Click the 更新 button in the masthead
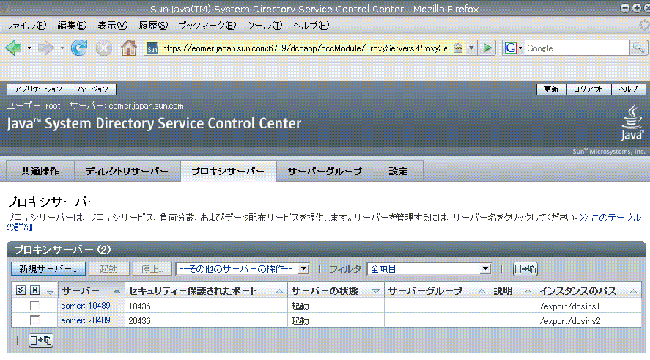This screenshot has width=650, height=360. point(551,89)
